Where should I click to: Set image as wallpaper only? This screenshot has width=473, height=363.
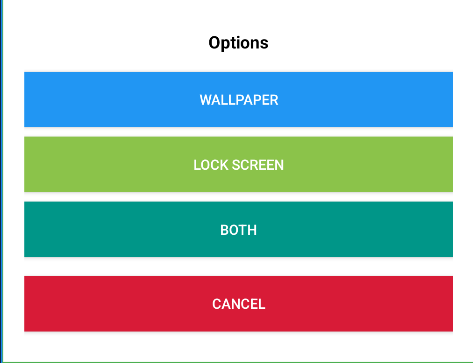pos(238,99)
